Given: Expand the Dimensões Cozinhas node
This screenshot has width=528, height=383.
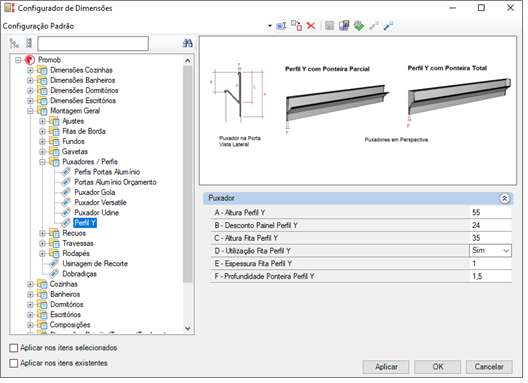Looking at the screenshot, I should coord(31,71).
